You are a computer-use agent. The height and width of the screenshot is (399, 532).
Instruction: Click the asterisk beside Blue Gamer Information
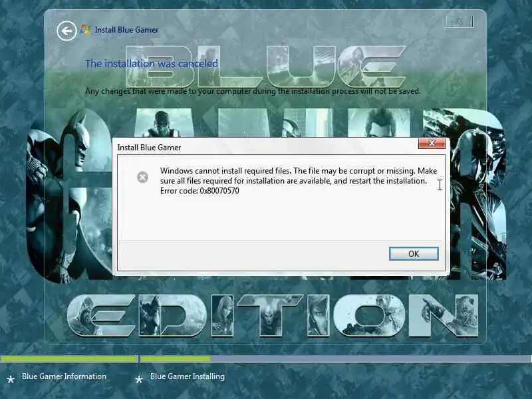(x=11, y=379)
